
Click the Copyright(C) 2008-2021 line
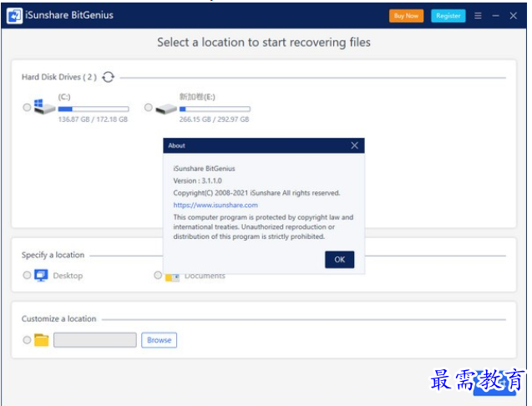tap(256, 193)
